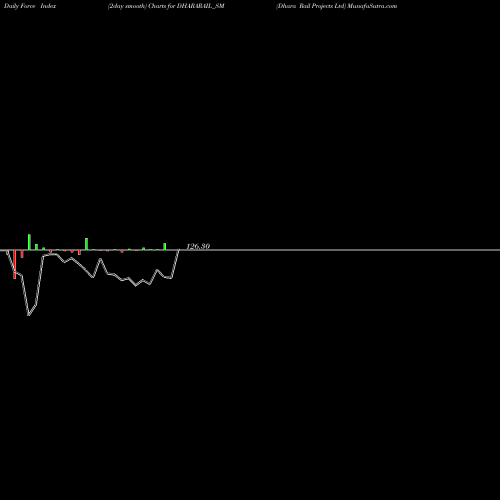
Task: Click the '(2day smooth) Charts for DHARARAIL_SM' text
Action: (x=166, y=6)
